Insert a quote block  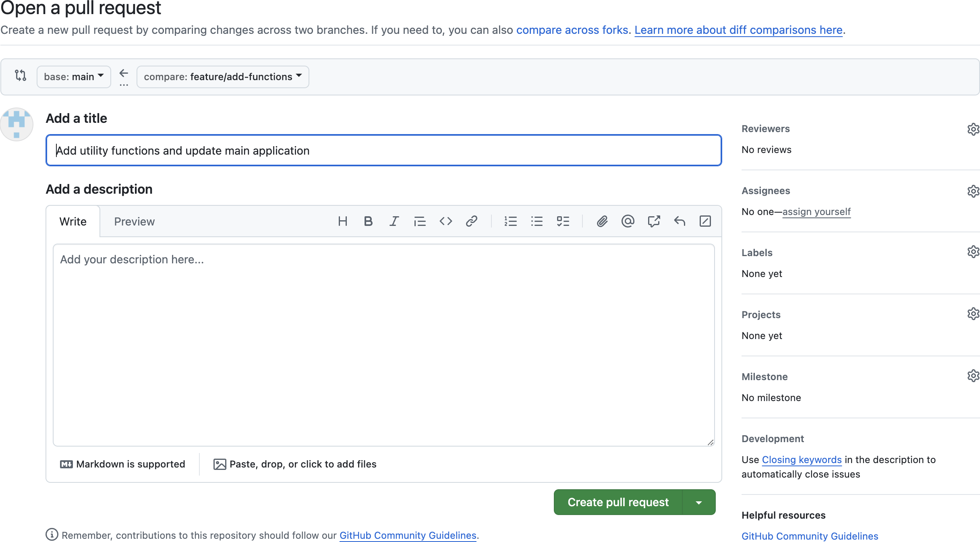click(420, 221)
